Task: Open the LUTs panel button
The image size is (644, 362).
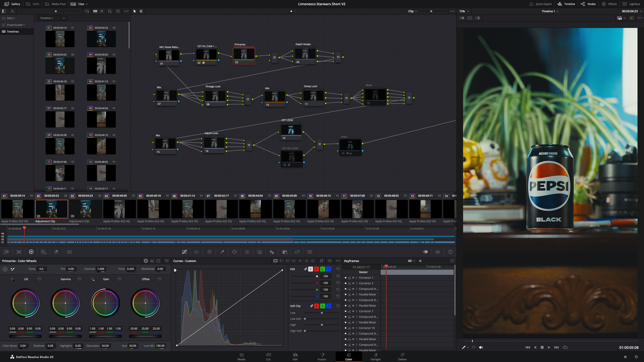Action: click(32, 4)
